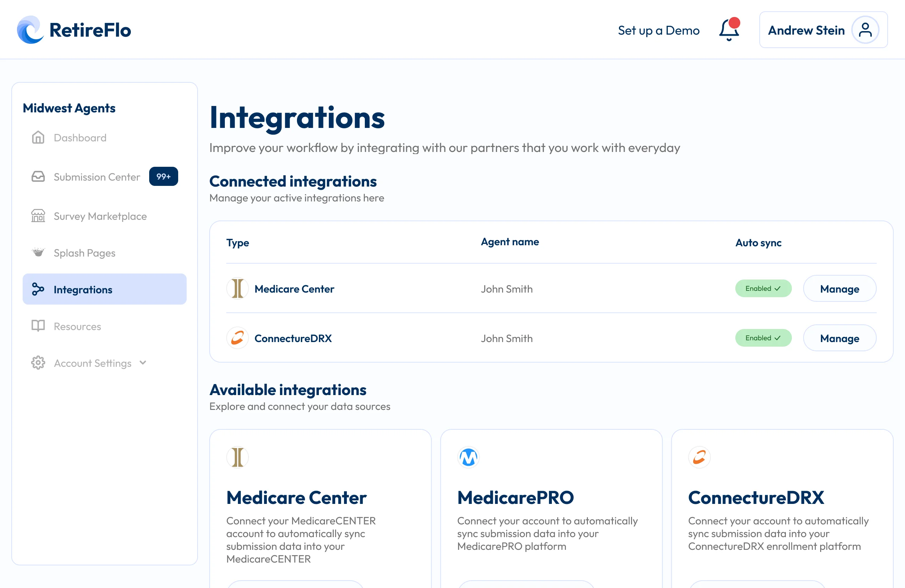
Task: Toggle Enabled auto sync for Medicare Center
Action: point(763,288)
